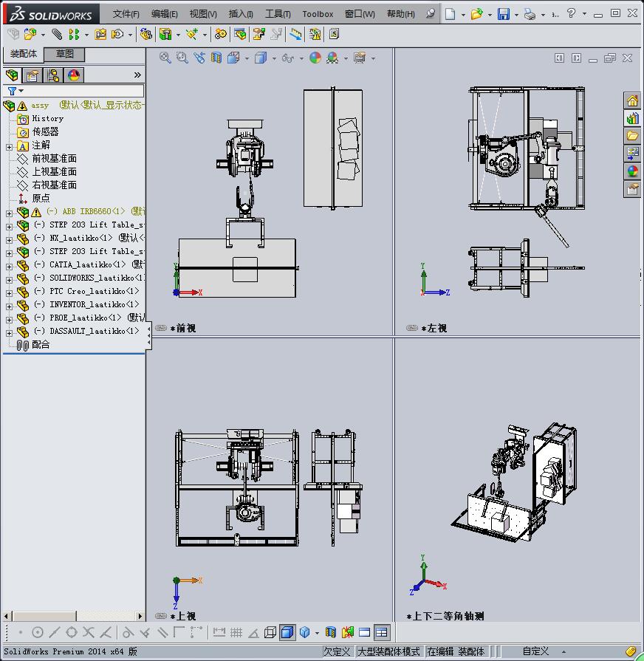Open the Edit Appearance color sphere
Viewport: 644px width, 661px height.
tap(315, 58)
